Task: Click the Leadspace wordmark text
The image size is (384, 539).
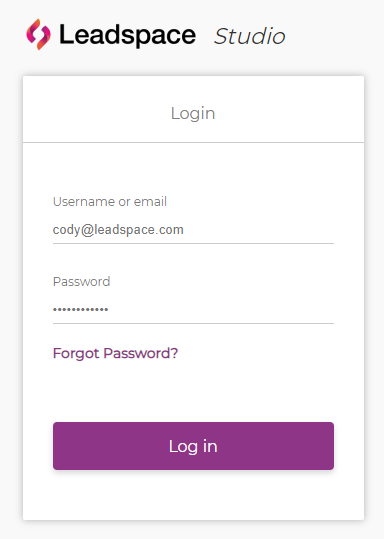Action: 128,35
